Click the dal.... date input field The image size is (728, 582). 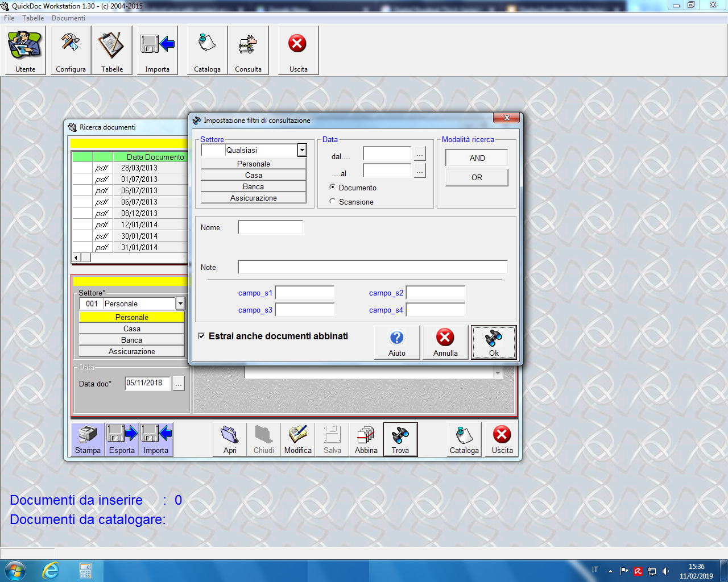(x=387, y=153)
